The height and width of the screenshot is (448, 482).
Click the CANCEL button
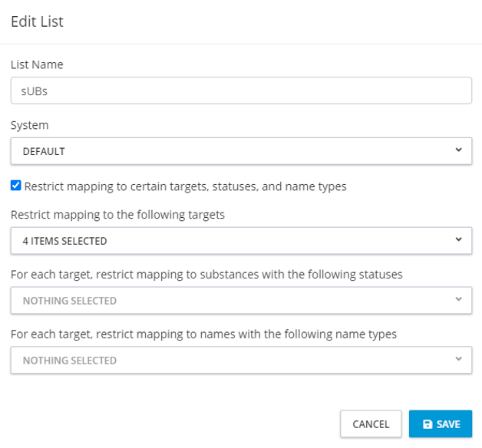(x=371, y=424)
